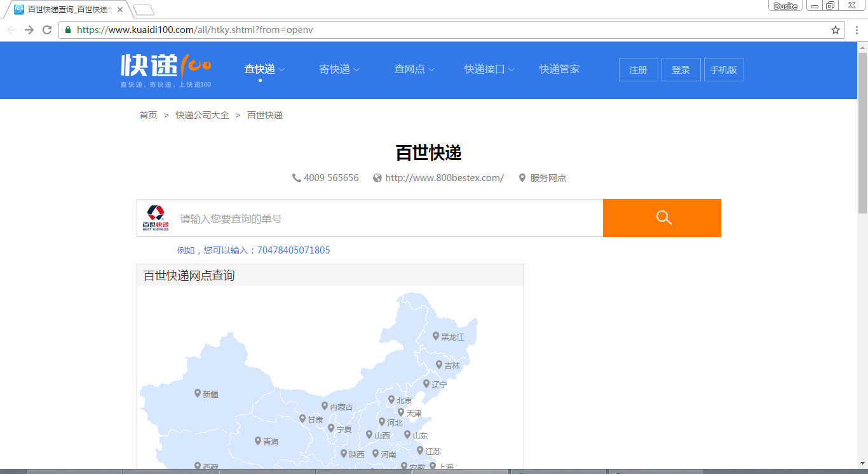Screen dimensions: 868x474
Task: Click the tracking number input field
Action: [388, 219]
